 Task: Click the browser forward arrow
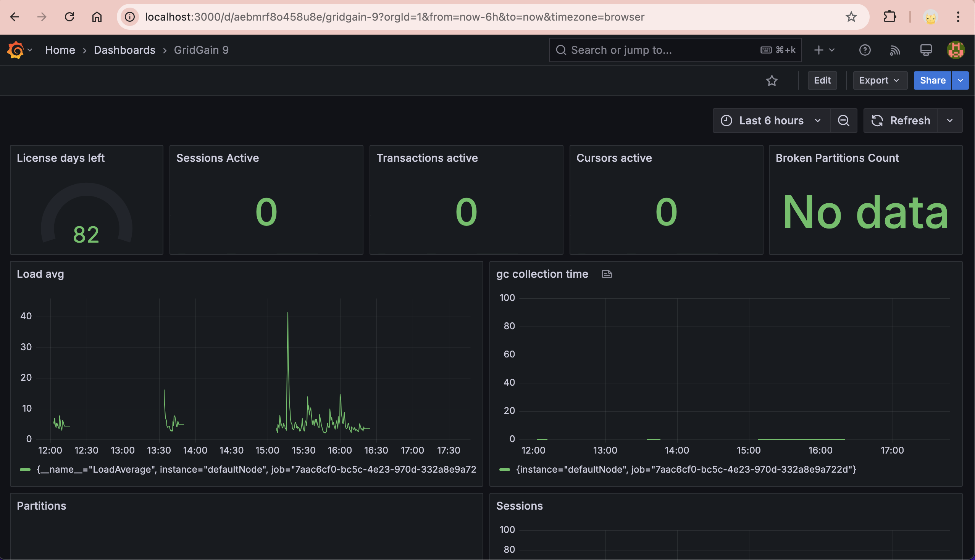pyautogui.click(x=42, y=17)
